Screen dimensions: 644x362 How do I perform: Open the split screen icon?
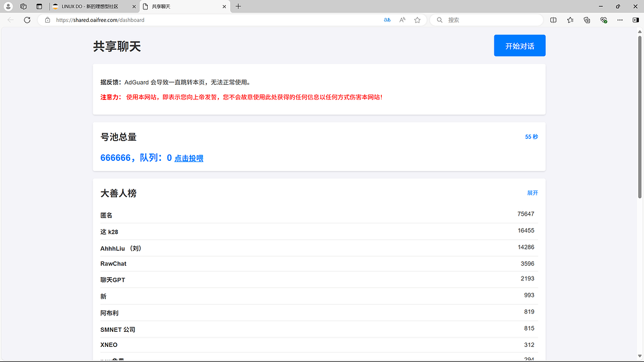553,19
